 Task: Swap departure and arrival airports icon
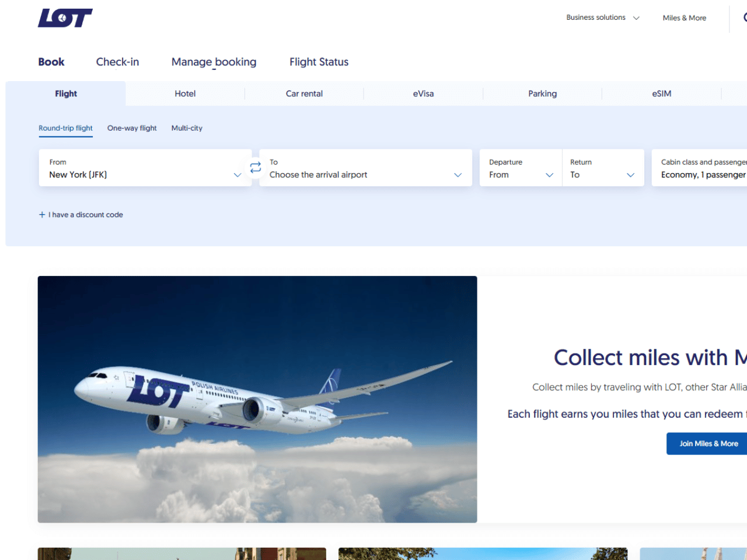pos(256,167)
